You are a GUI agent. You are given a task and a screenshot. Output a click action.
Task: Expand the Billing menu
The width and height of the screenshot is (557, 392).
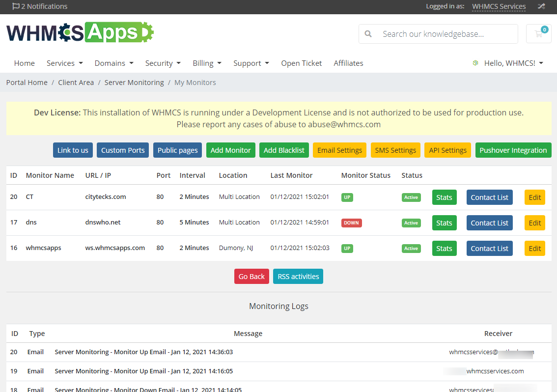[207, 63]
